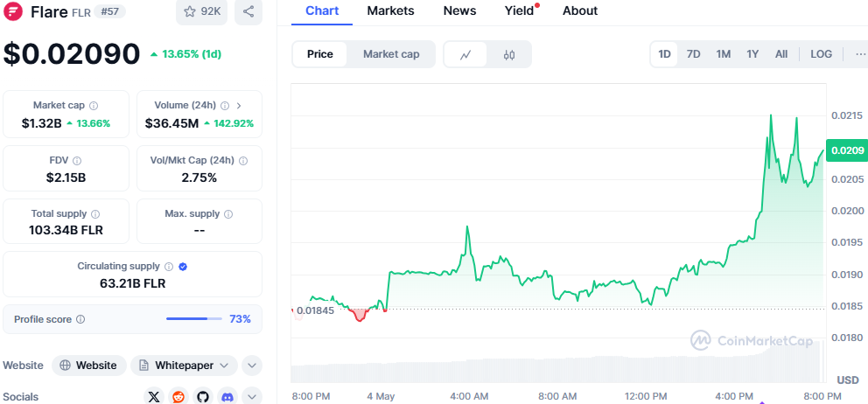The height and width of the screenshot is (404, 868).
Task: Expand more socials chevron
Action: click(251, 397)
